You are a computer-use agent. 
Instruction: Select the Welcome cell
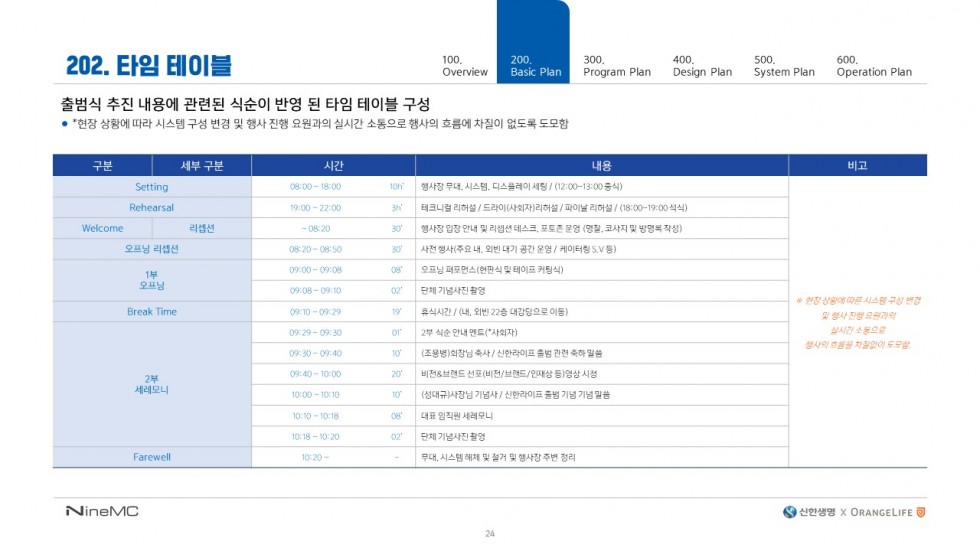102,228
